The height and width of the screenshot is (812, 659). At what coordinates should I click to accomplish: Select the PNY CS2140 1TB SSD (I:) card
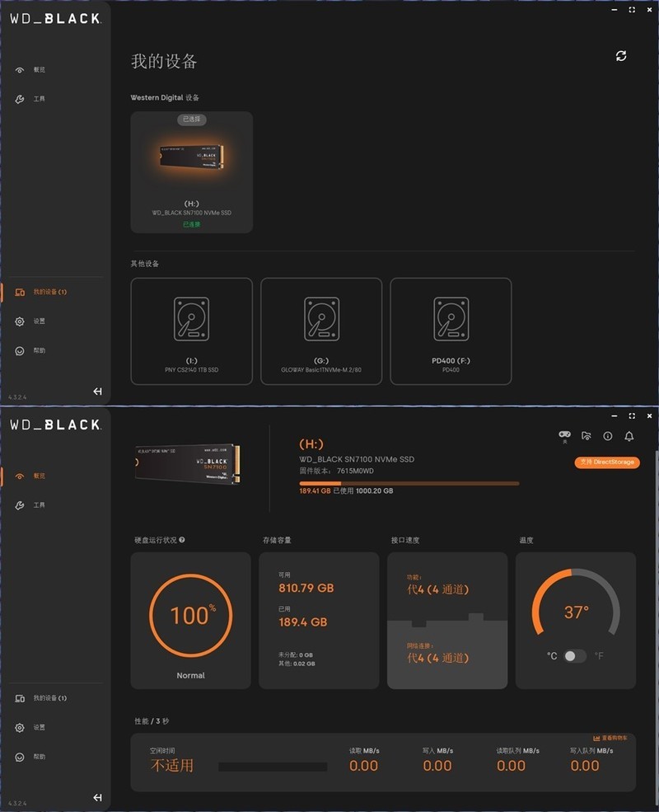[x=191, y=331]
